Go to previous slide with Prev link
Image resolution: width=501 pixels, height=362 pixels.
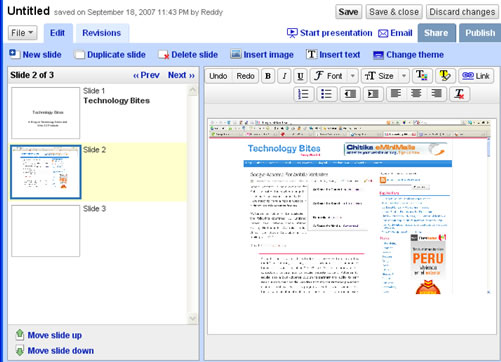146,75
